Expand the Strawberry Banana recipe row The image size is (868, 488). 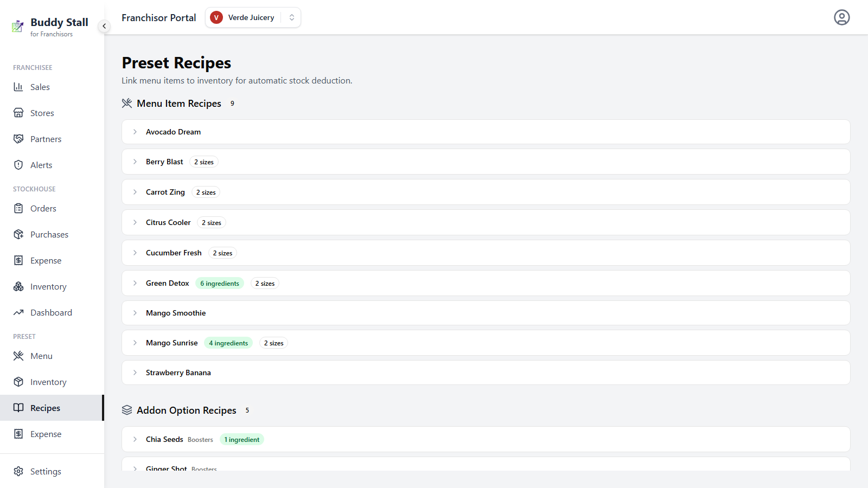486,373
